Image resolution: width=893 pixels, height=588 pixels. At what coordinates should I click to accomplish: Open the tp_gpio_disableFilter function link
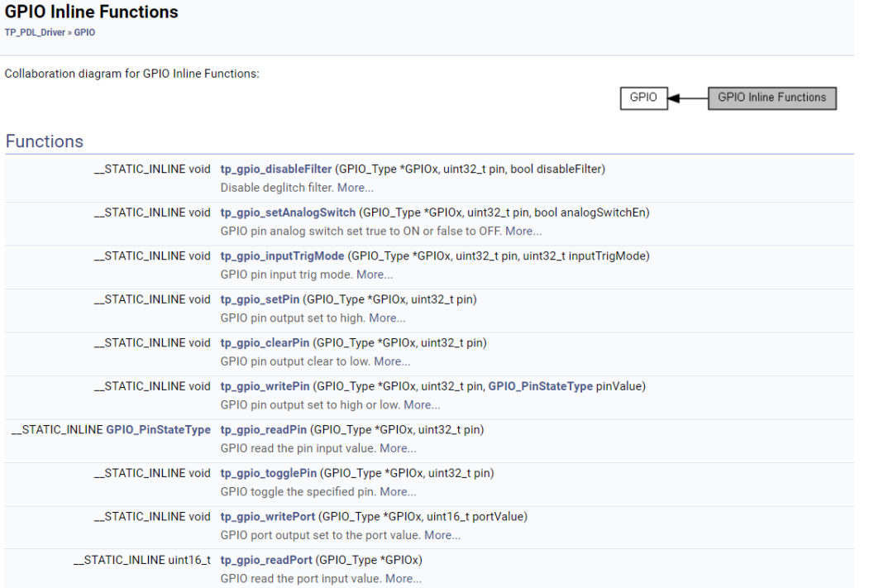click(275, 170)
